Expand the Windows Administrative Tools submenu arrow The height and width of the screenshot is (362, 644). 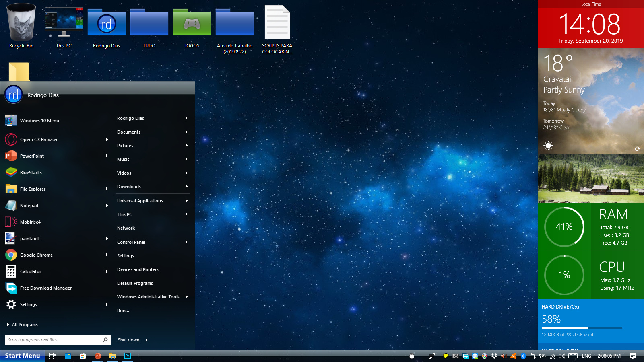coord(186,297)
